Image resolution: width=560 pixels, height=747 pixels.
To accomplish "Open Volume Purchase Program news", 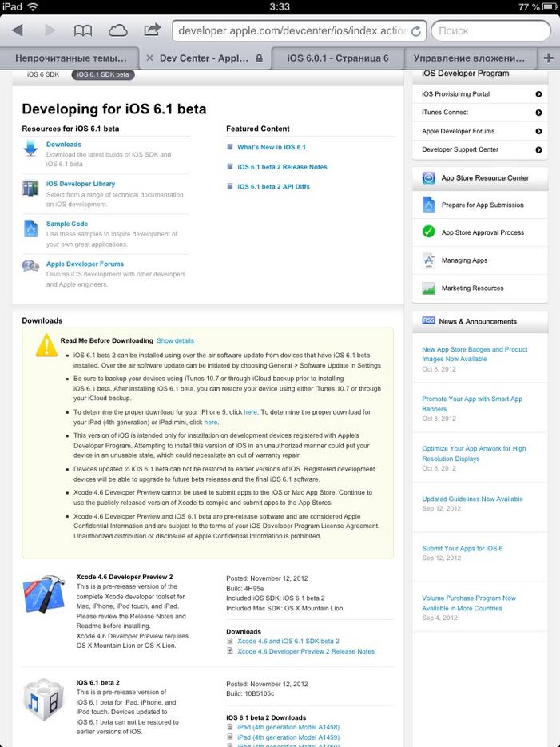I will [469, 603].
